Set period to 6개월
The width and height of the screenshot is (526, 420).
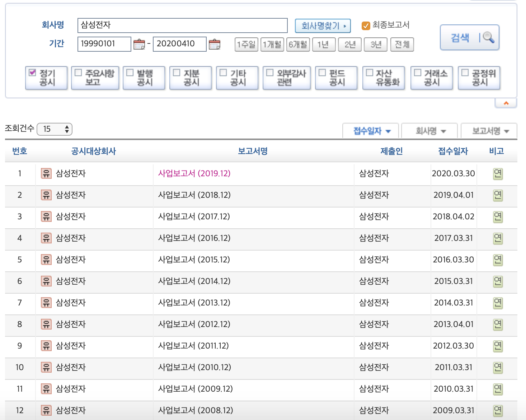click(298, 45)
